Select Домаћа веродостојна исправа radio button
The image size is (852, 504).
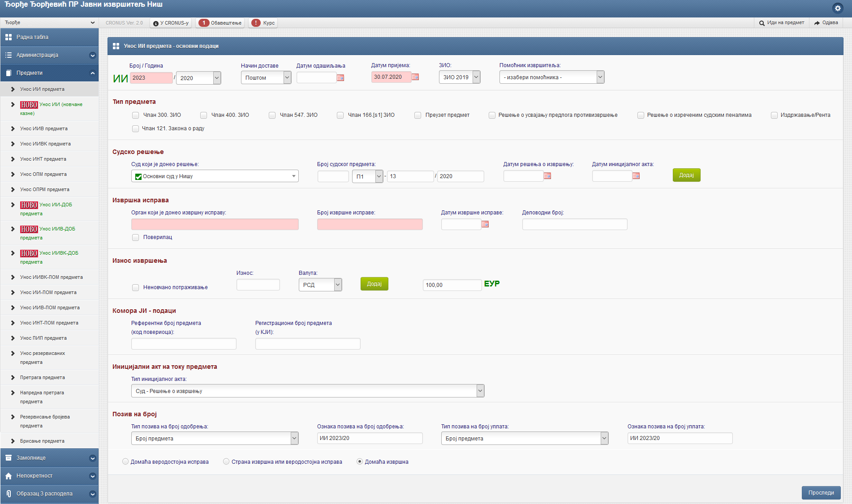click(125, 461)
